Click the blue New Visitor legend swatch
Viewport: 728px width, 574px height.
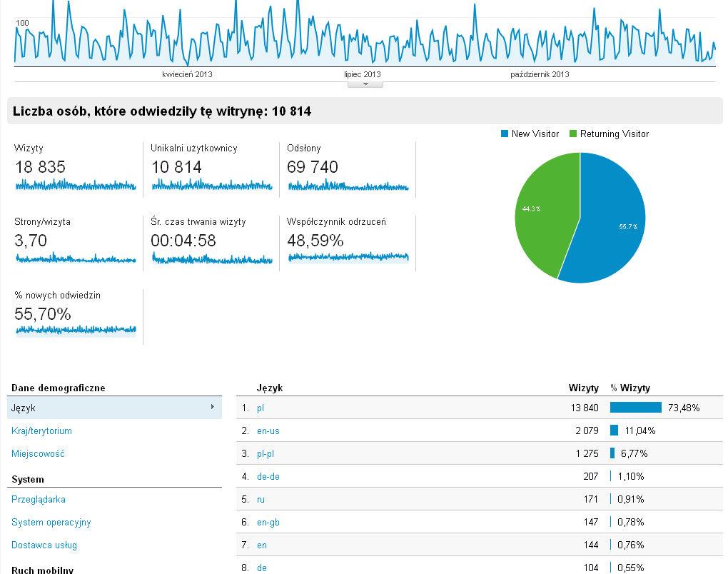[x=505, y=134]
